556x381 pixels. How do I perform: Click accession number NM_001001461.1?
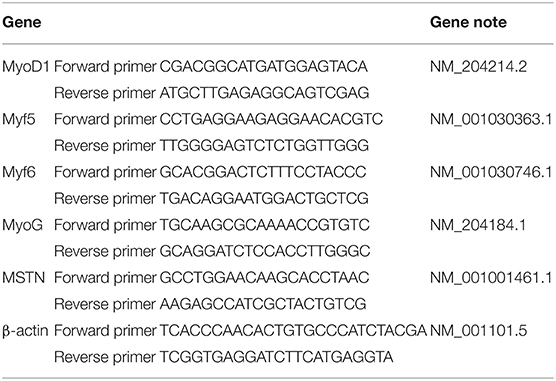491,278
